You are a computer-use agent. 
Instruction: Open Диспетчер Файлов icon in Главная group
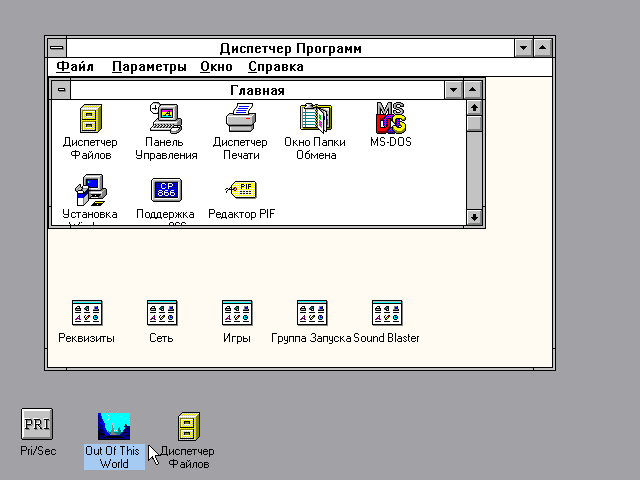tap(90, 118)
